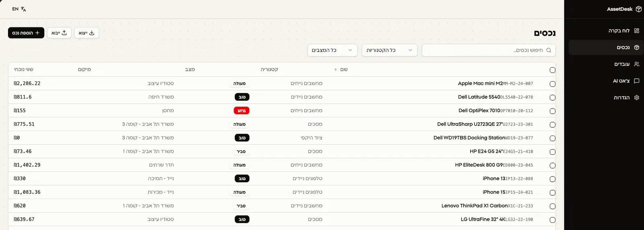
Task: Click category ציוד היקפי
Action: click(312, 138)
